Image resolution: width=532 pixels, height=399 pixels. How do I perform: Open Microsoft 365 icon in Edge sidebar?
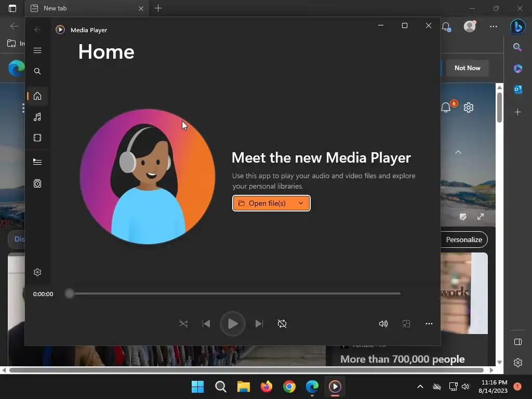click(x=518, y=68)
